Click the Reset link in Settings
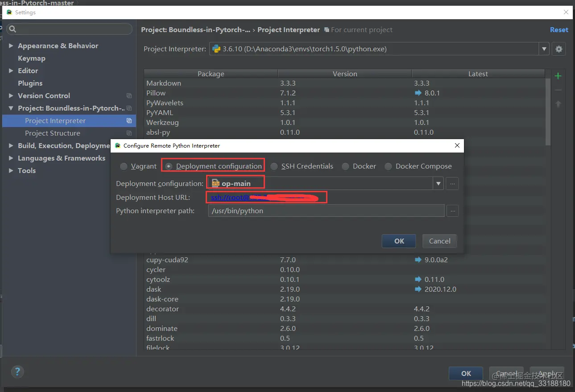Image resolution: width=575 pixels, height=392 pixels. [x=559, y=29]
